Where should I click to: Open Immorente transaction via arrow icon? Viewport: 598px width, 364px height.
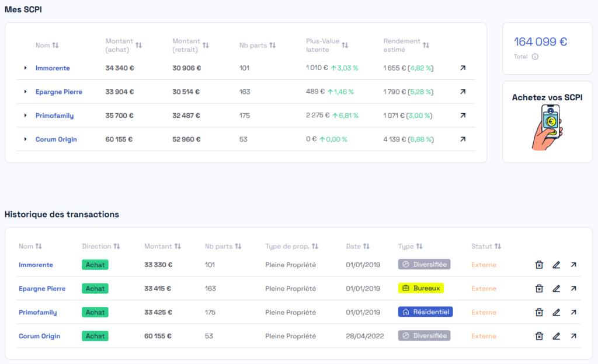[573, 265]
